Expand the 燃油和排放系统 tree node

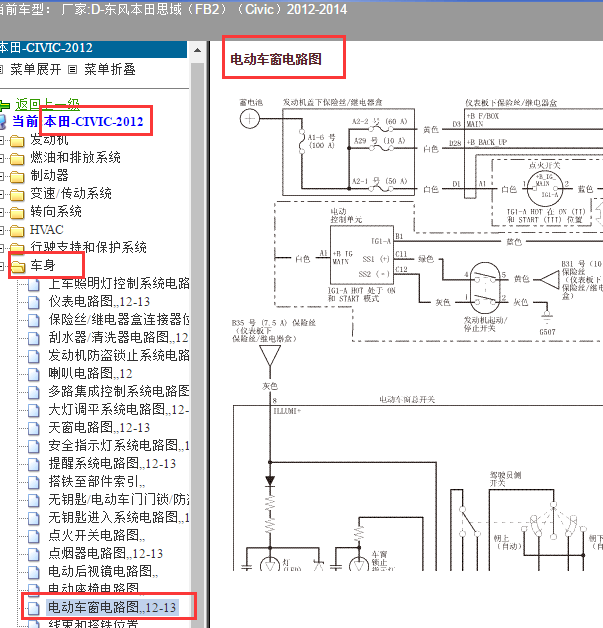2,158
